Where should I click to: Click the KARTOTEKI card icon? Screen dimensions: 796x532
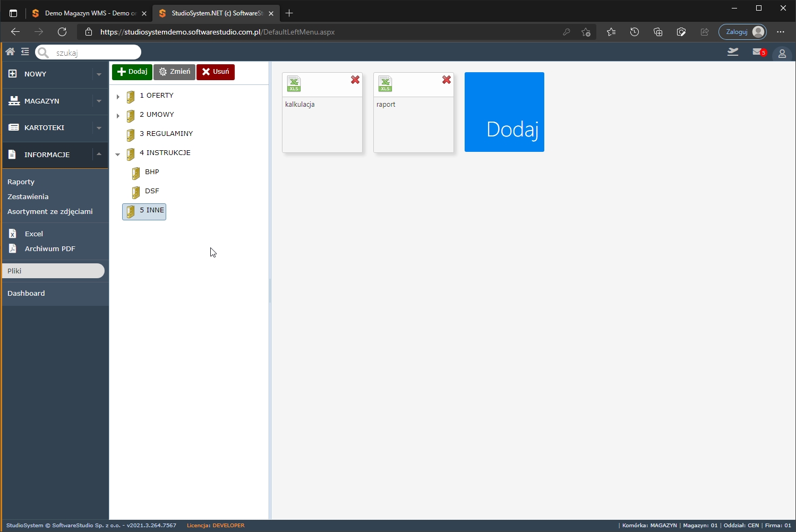coord(14,127)
